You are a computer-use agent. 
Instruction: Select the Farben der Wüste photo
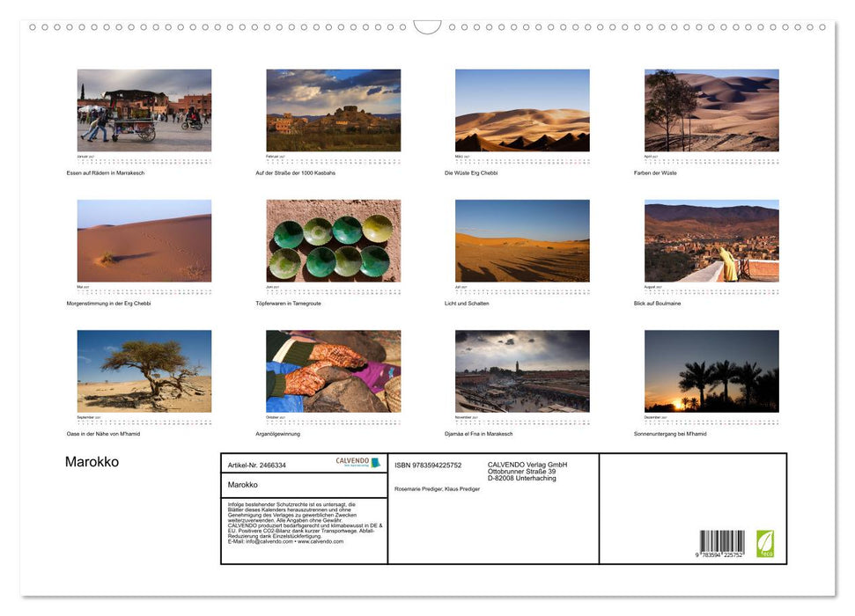tap(711, 110)
